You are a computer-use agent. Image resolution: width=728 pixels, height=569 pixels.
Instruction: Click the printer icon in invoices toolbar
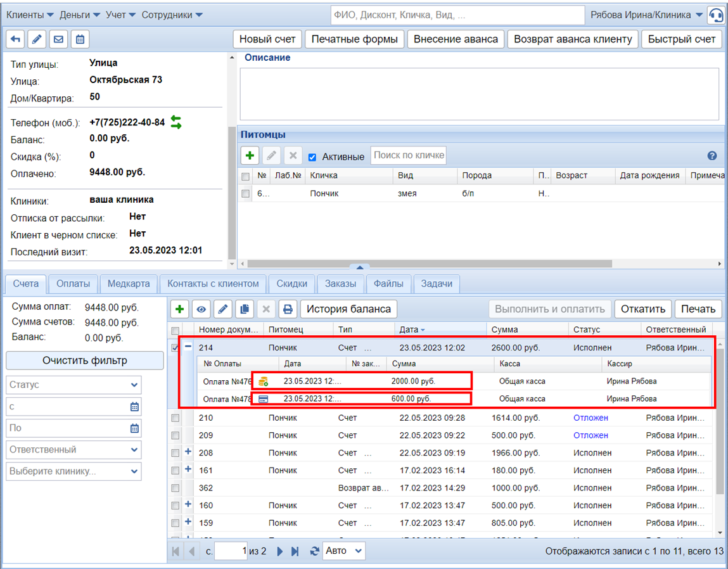click(288, 309)
